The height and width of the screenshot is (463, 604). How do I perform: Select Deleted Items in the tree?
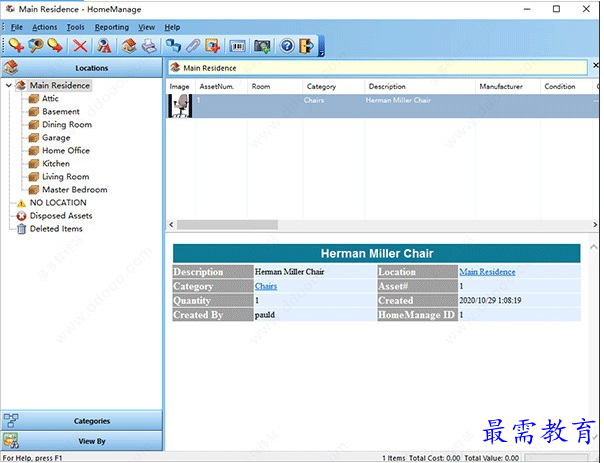tap(56, 229)
